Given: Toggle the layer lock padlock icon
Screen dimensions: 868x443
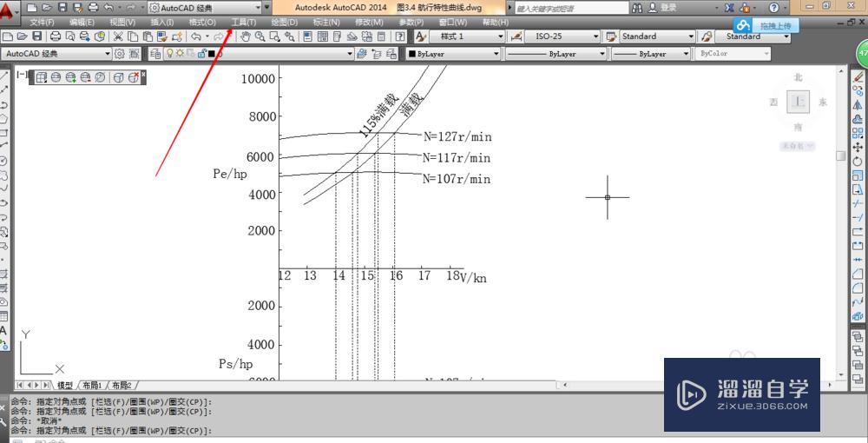Looking at the screenshot, I should [202, 54].
